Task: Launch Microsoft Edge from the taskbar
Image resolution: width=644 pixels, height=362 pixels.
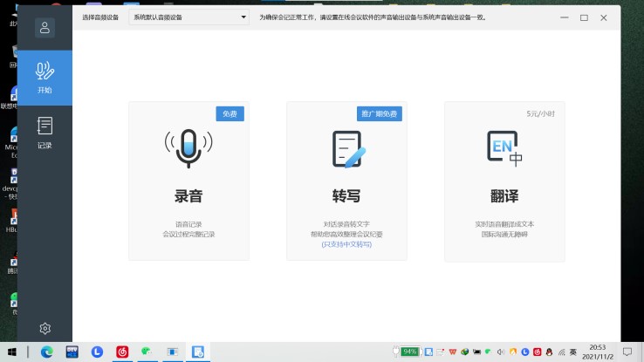Action: click(47, 352)
